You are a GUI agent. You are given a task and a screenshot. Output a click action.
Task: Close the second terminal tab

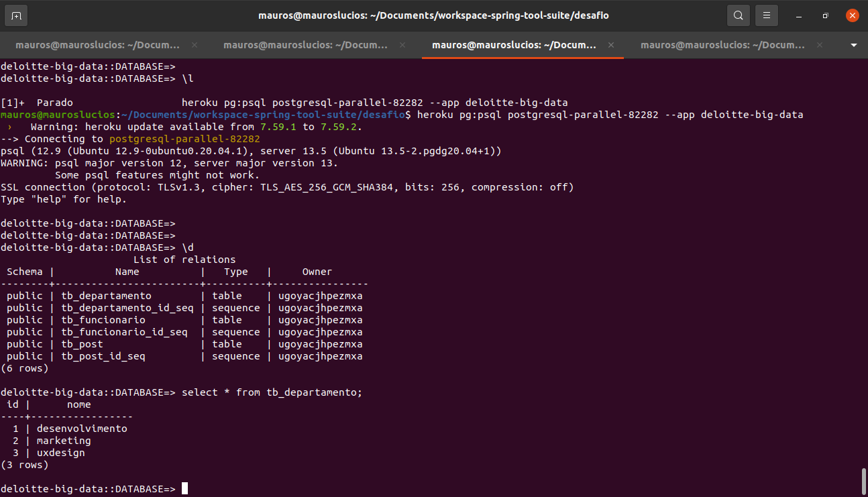pos(402,45)
